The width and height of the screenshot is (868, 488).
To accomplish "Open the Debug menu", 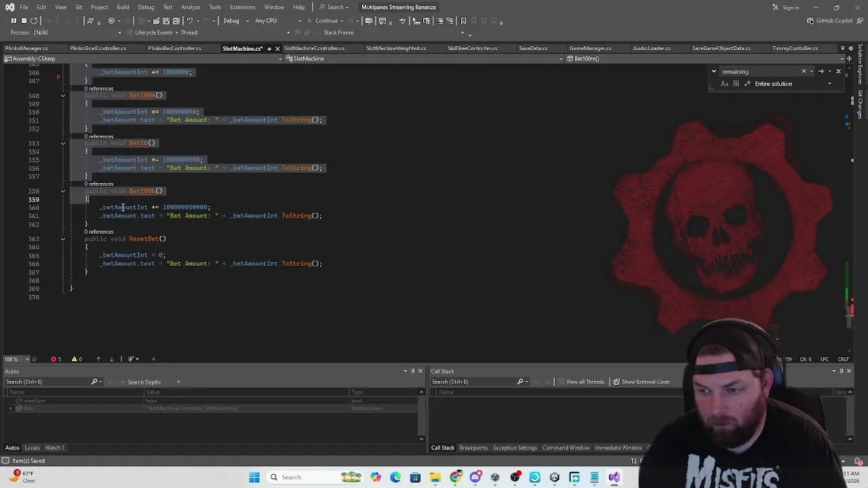I will point(146,7).
